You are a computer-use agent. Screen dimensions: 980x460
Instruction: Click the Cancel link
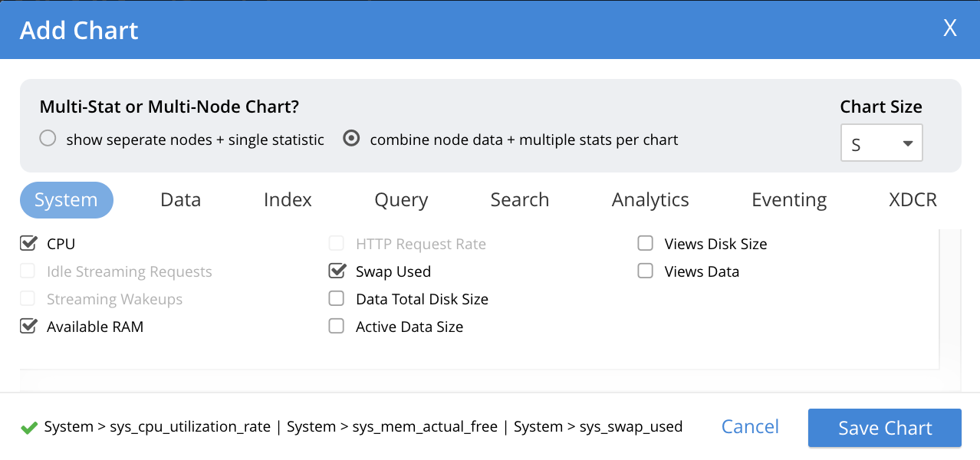point(750,427)
